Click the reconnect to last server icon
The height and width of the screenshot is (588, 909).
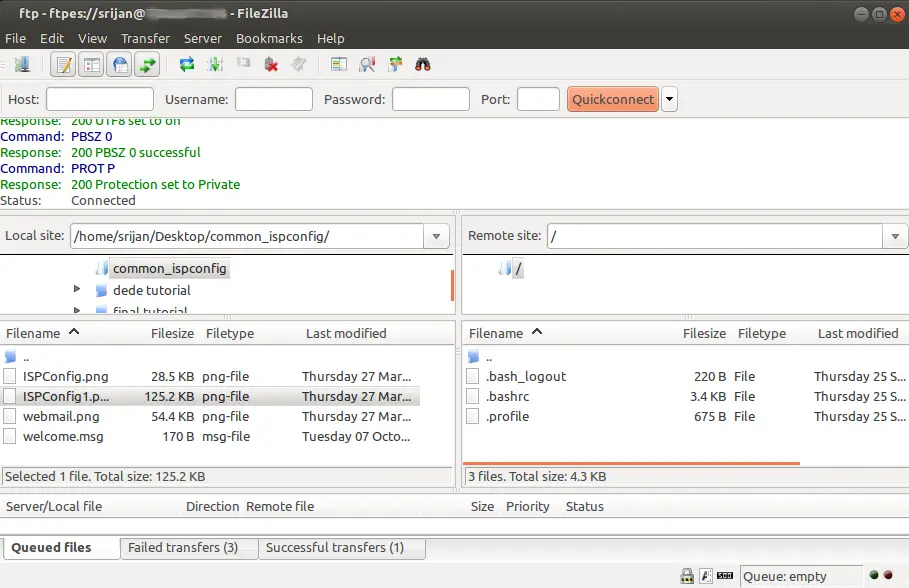(x=299, y=64)
